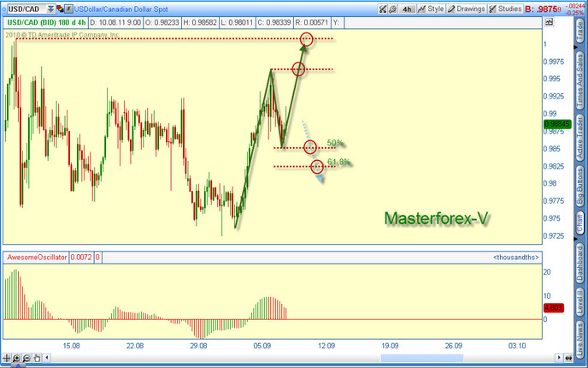This screenshot has height=368, width=588.
Task: Click the expand width double-arrow icon
Action: point(568,358)
